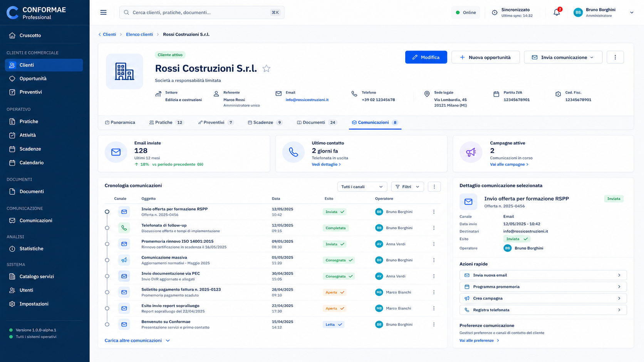
Task: Select timeline marker for Comunicazione massiva
Action: tap(107, 260)
